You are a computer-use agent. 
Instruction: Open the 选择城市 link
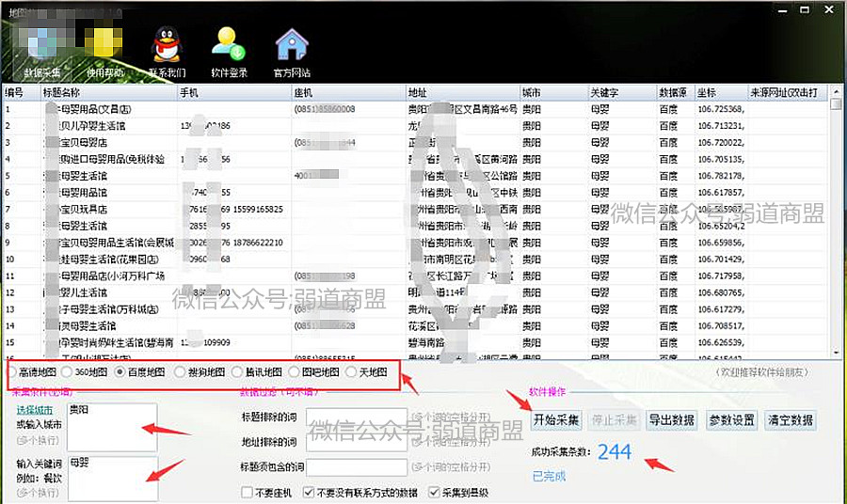click(35, 410)
